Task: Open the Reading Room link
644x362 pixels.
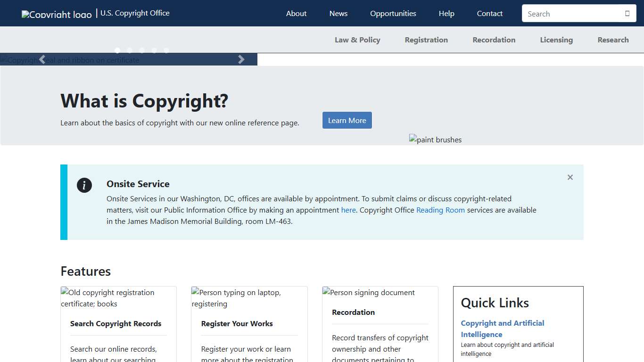Action: (440, 210)
